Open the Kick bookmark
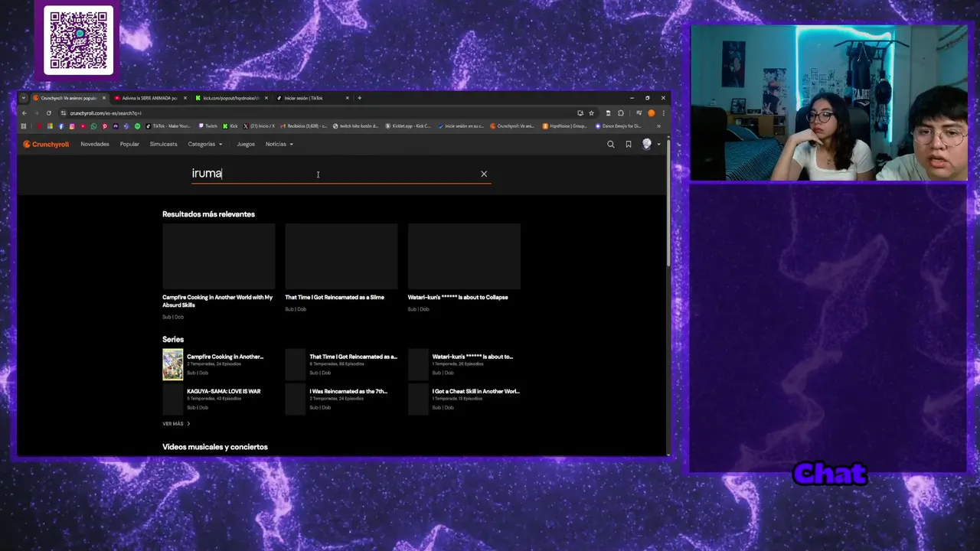 pyautogui.click(x=230, y=126)
